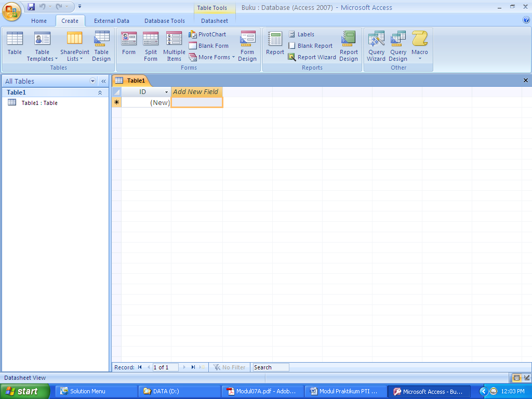Create a Blank Form
The width and height of the screenshot is (532, 399).
[x=209, y=46]
